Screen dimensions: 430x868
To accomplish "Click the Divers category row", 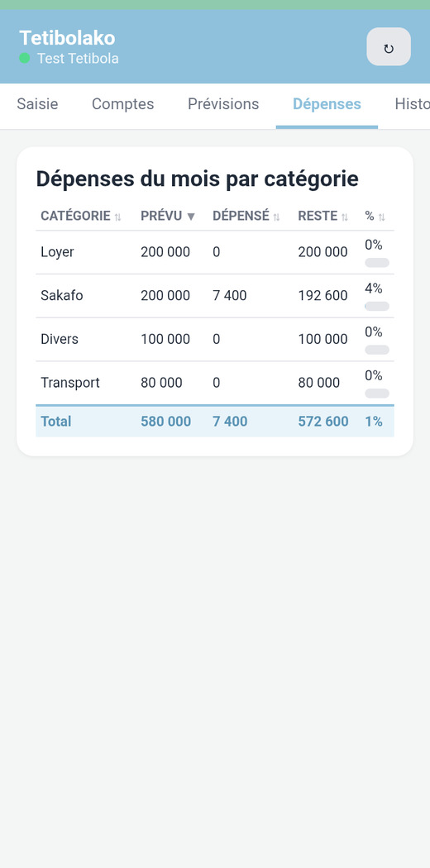I will (x=215, y=339).
